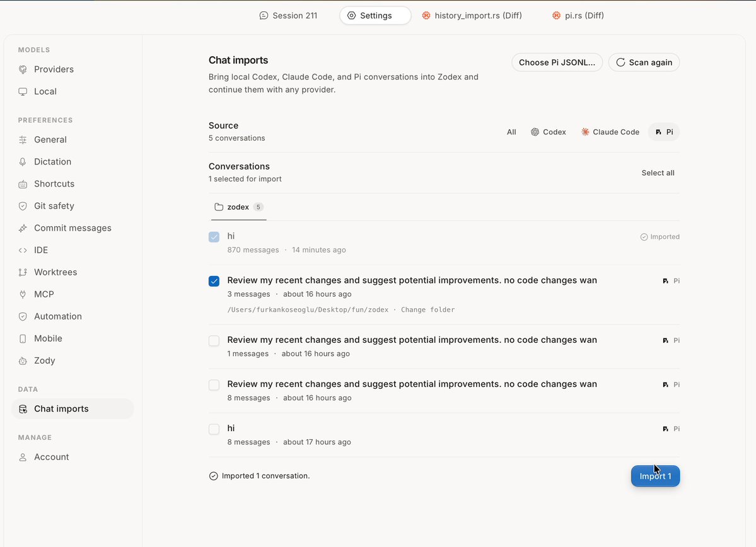Click the zodex folder icon
This screenshot has width=756, height=547.
tap(219, 207)
